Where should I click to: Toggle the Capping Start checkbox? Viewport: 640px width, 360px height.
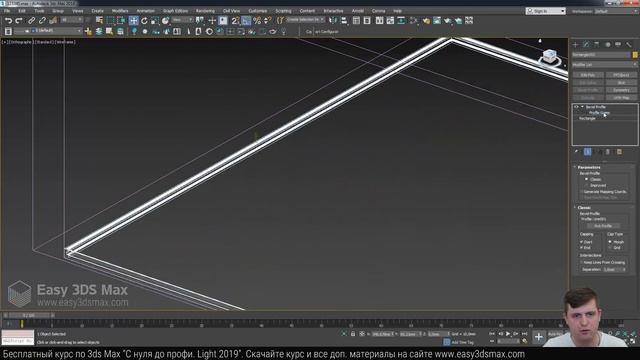click(581, 242)
